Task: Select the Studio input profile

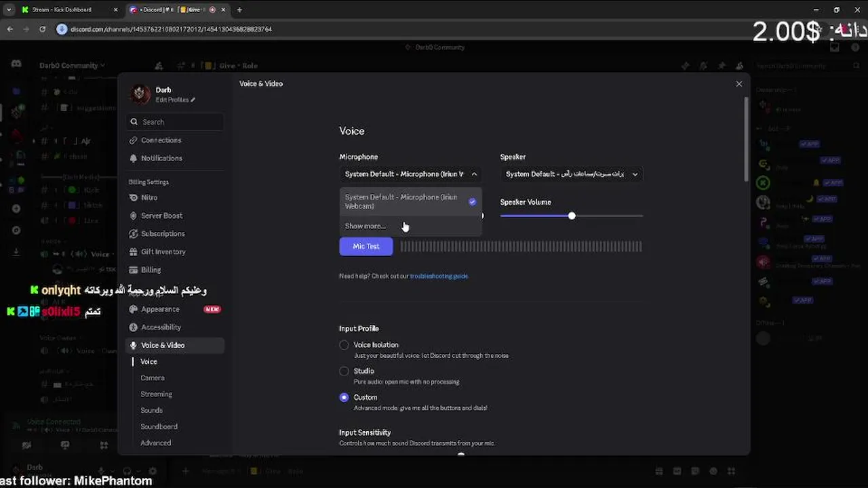Action: tap(344, 371)
